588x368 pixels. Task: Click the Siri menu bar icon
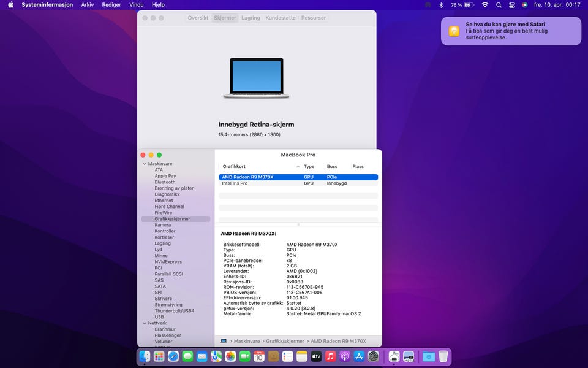click(x=525, y=5)
